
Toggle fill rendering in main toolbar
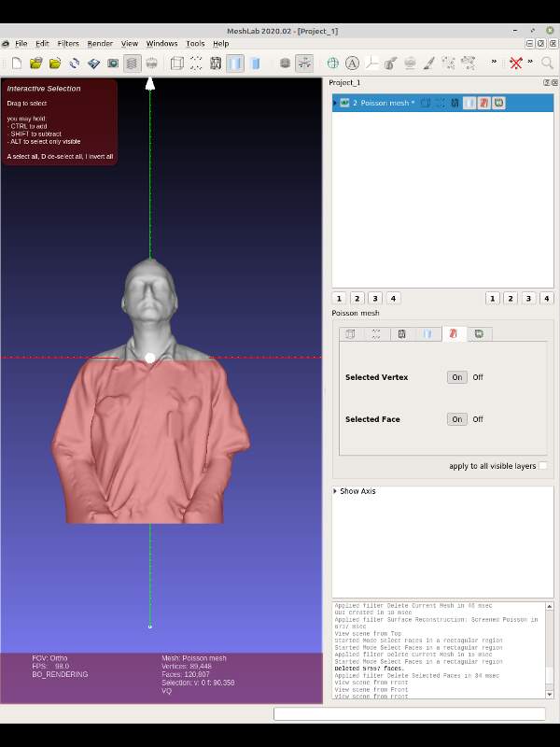(x=235, y=63)
